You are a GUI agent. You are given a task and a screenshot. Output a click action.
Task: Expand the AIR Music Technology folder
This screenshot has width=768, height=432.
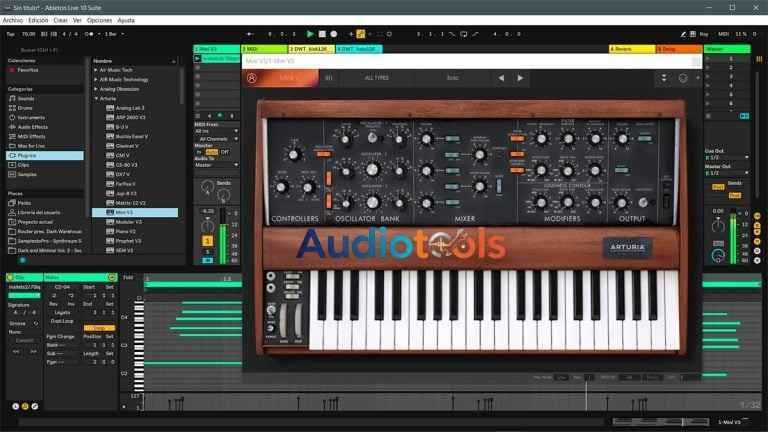(x=96, y=79)
